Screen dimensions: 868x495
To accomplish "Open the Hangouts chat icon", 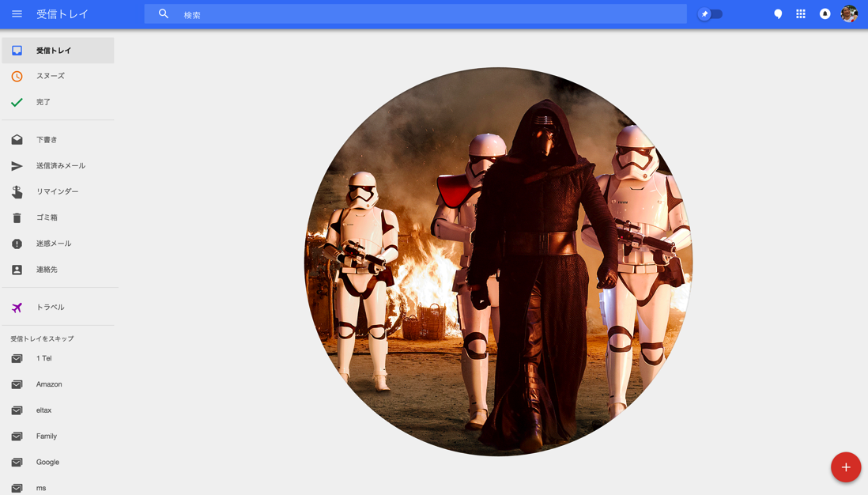I will tap(778, 14).
